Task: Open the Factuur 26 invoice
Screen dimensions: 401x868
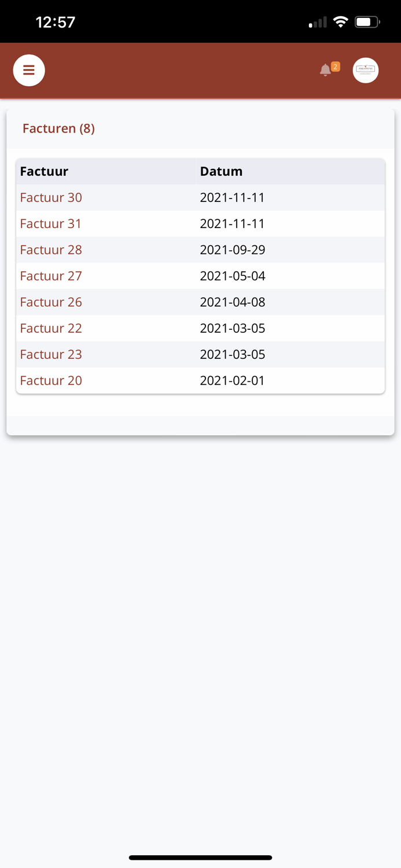Action: pyautogui.click(x=51, y=301)
